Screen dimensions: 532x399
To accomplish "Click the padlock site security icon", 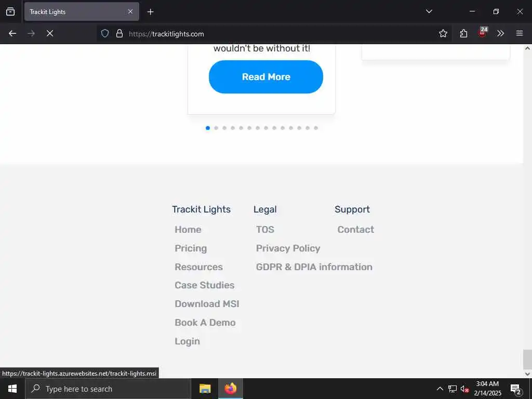I will (119, 34).
